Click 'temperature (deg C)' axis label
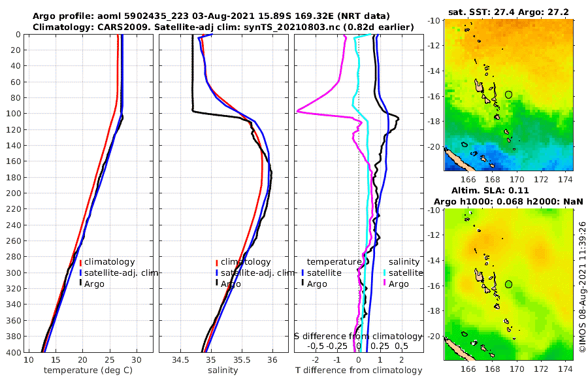Image resolution: width=588 pixels, height=379 pixels. coord(88,370)
